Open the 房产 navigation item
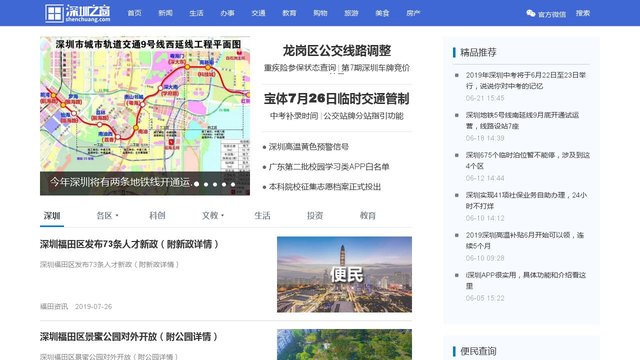The image size is (640, 360). coord(413,13)
